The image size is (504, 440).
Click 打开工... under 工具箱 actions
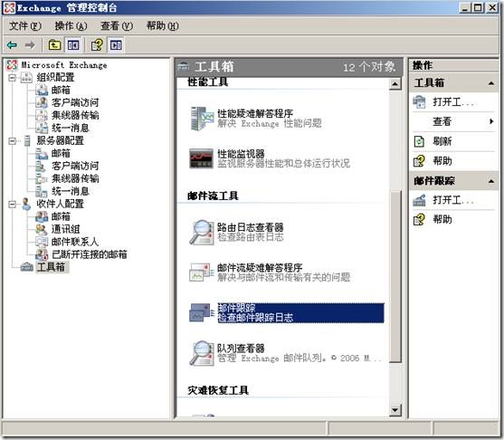[x=453, y=102]
